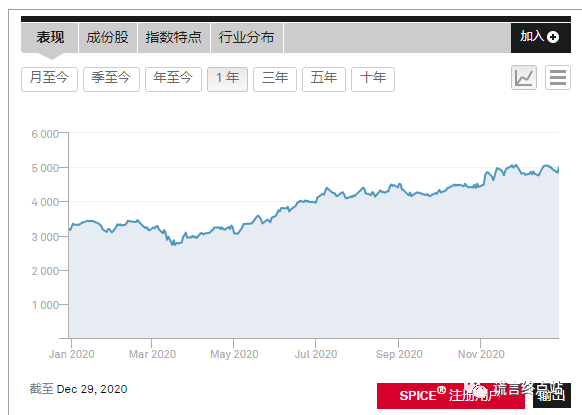Screen dimensions: 582x415
Task: Click the chart line near Nov 2020
Action: coord(481,186)
